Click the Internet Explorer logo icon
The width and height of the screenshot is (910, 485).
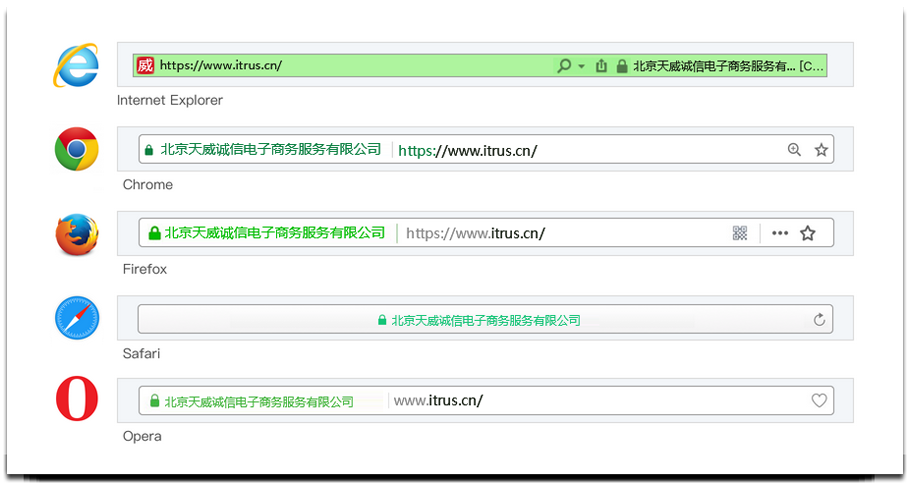coord(76,65)
